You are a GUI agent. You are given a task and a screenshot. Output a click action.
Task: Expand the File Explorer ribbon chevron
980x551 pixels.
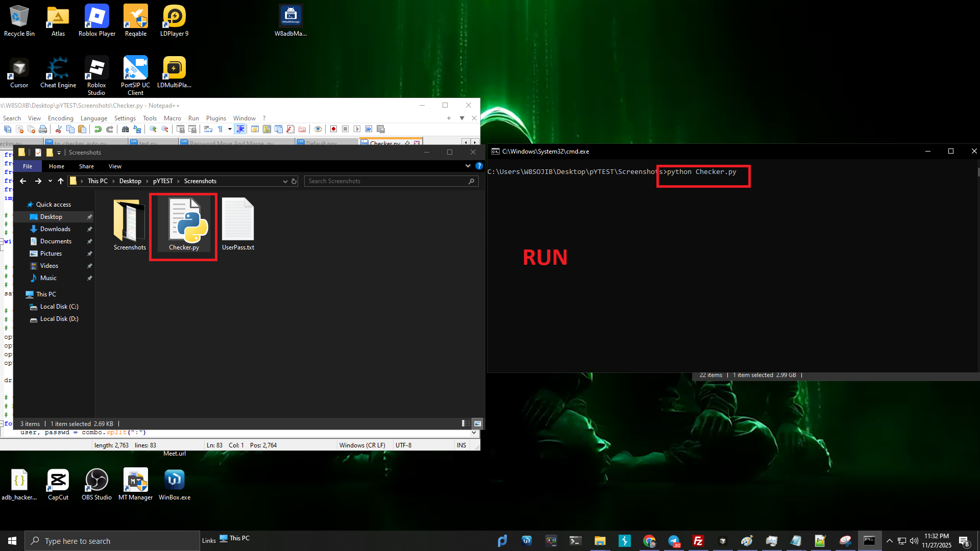point(468,166)
